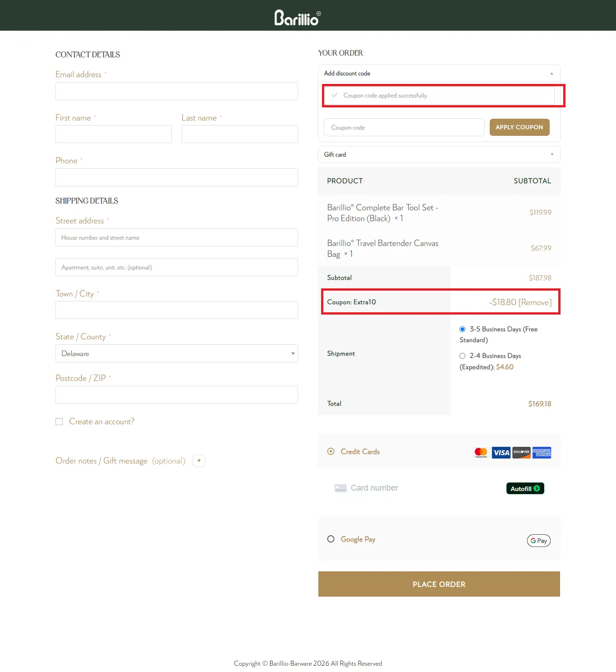Click the $187.98 subtotal amount
Image resolution: width=616 pixels, height=672 pixels.
pyautogui.click(x=540, y=278)
